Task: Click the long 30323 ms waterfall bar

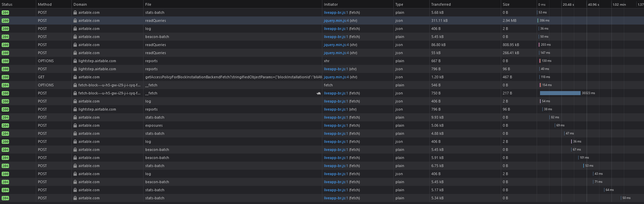Action: coord(560,93)
